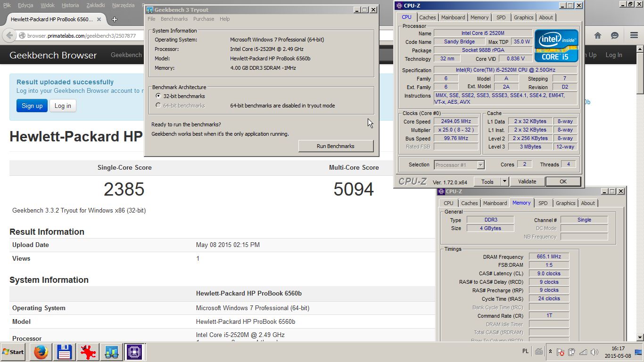Open the Narzędzia menu in Firefox
The image size is (644, 362).
[x=124, y=5]
